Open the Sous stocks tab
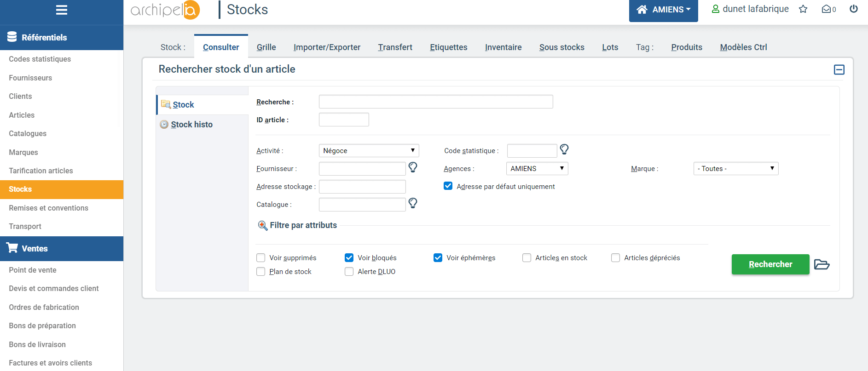This screenshot has width=868, height=371. pyautogui.click(x=561, y=47)
